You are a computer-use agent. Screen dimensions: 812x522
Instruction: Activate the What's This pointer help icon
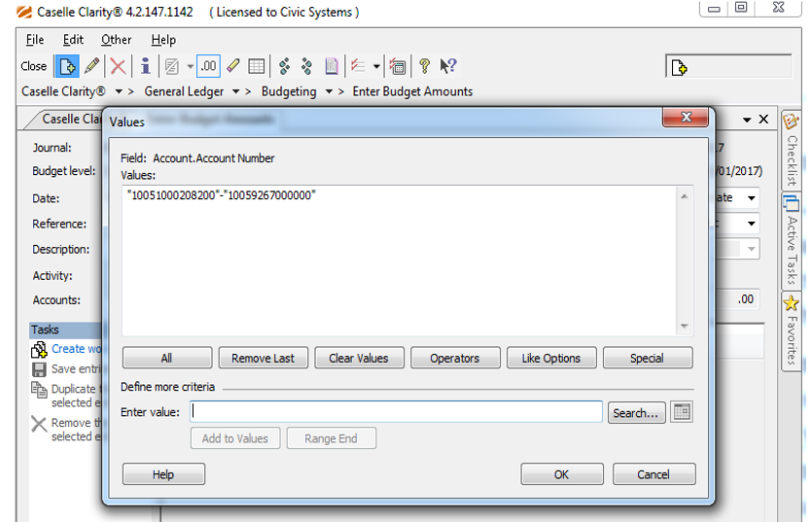pyautogui.click(x=448, y=66)
